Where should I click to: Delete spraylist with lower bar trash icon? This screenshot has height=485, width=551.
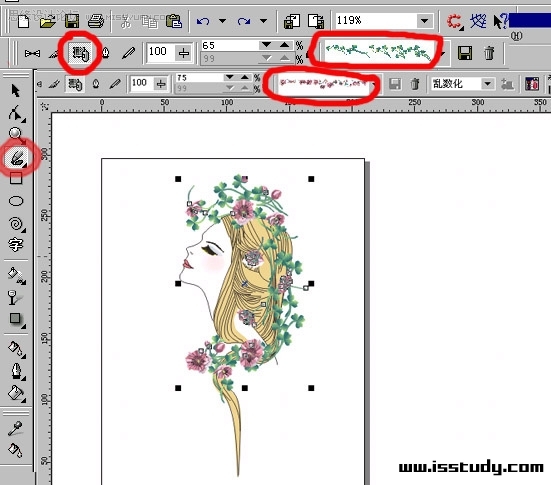(415, 84)
